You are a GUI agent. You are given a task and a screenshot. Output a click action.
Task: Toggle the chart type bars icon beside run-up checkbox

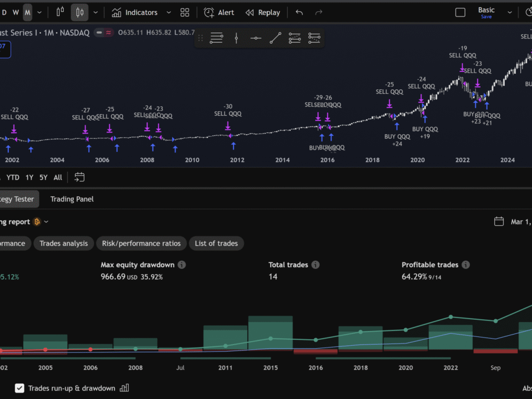click(124, 388)
